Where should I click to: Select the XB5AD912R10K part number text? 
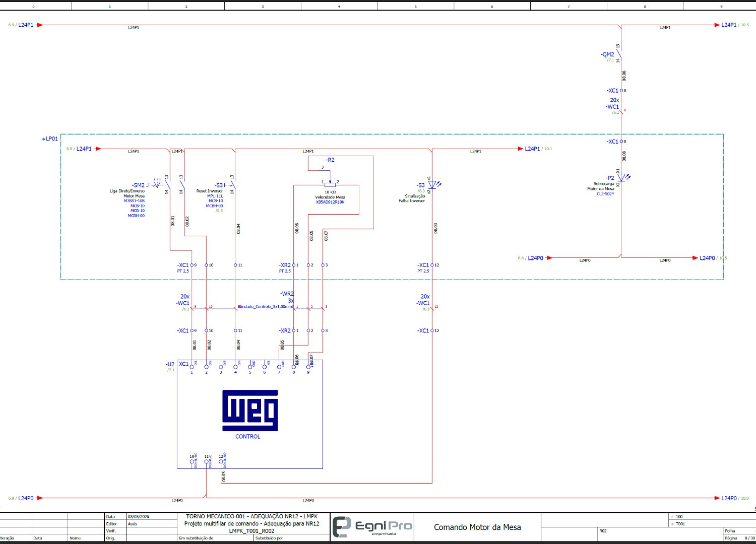pyautogui.click(x=330, y=202)
